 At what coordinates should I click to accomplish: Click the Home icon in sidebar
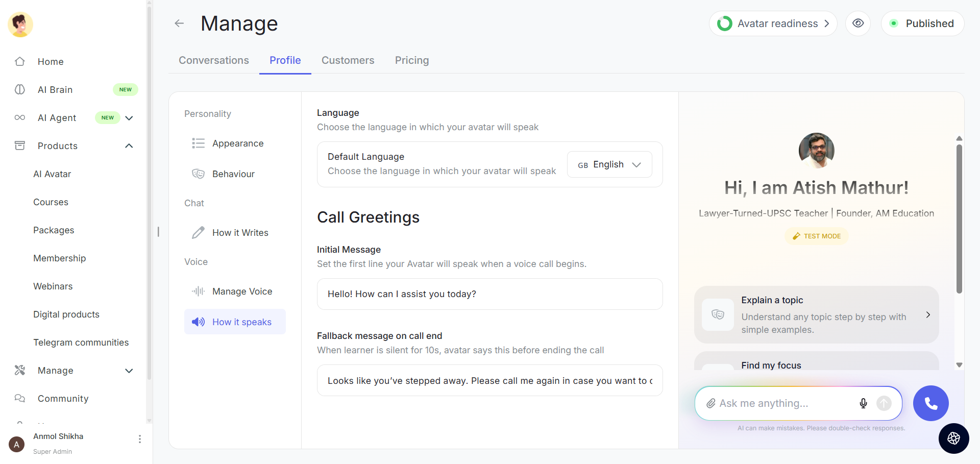[x=20, y=62]
